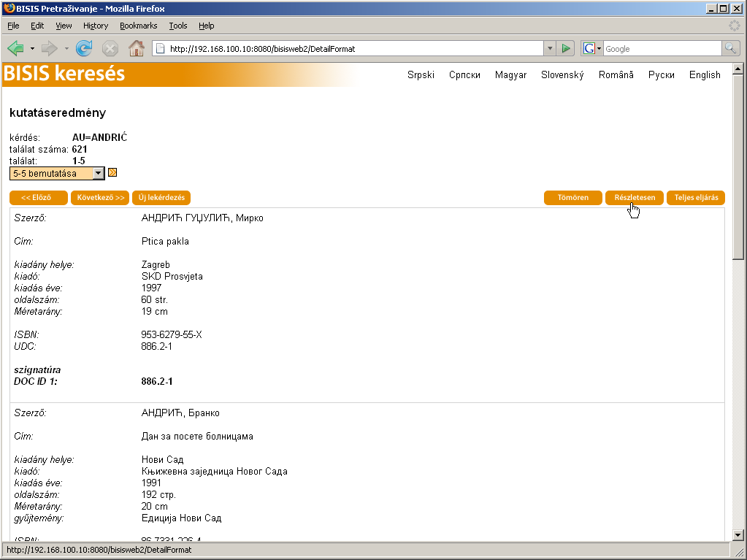
Task: Click the Stop loading icon
Action: click(x=110, y=49)
